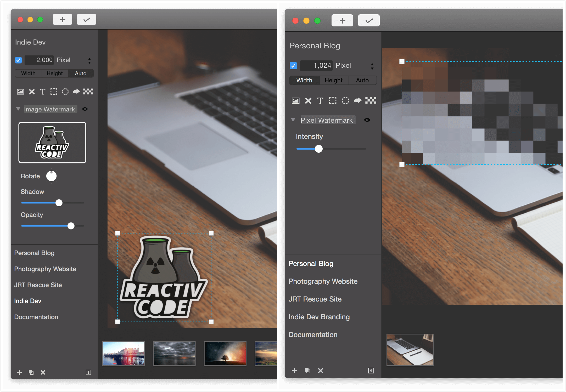Screen dimensions: 566x392
Task: Click the 1,024 size input field
Action: 316,65
